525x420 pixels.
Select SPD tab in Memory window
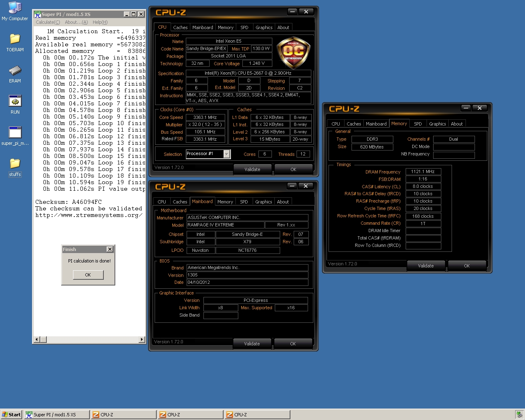[x=418, y=124]
